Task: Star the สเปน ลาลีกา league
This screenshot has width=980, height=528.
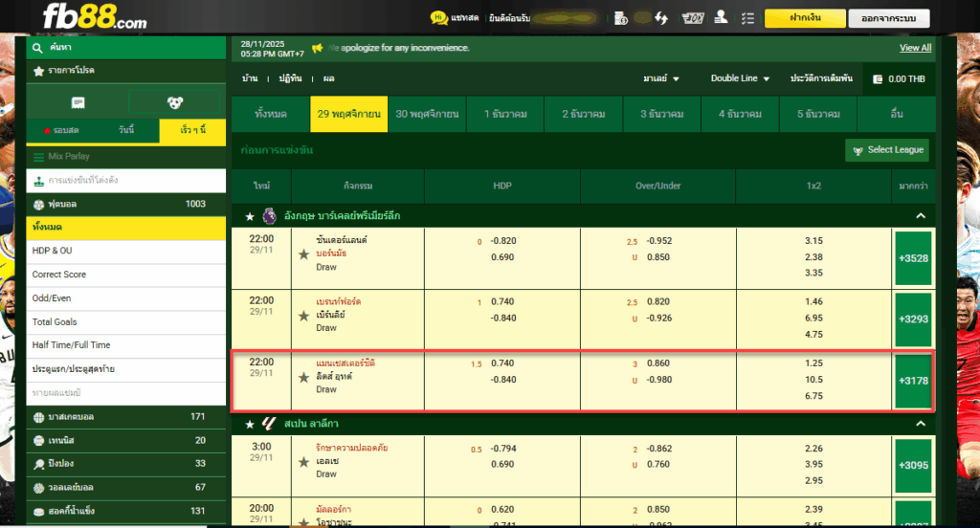Action: pos(250,425)
